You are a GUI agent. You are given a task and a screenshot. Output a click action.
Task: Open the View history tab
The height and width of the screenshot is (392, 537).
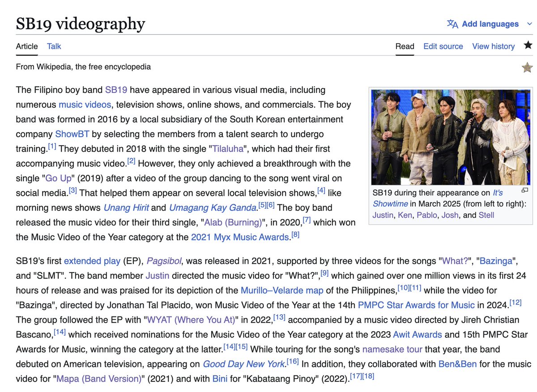tap(493, 46)
